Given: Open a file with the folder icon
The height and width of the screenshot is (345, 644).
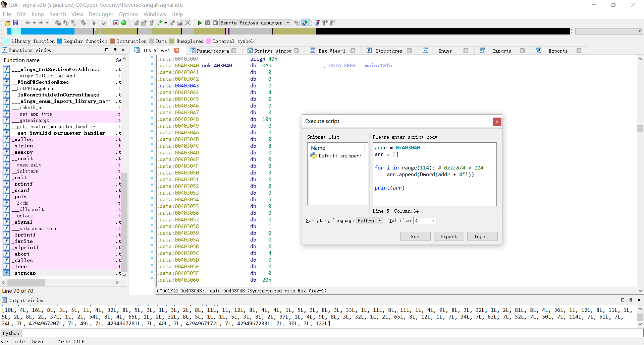Looking at the screenshot, I should coord(7,23).
